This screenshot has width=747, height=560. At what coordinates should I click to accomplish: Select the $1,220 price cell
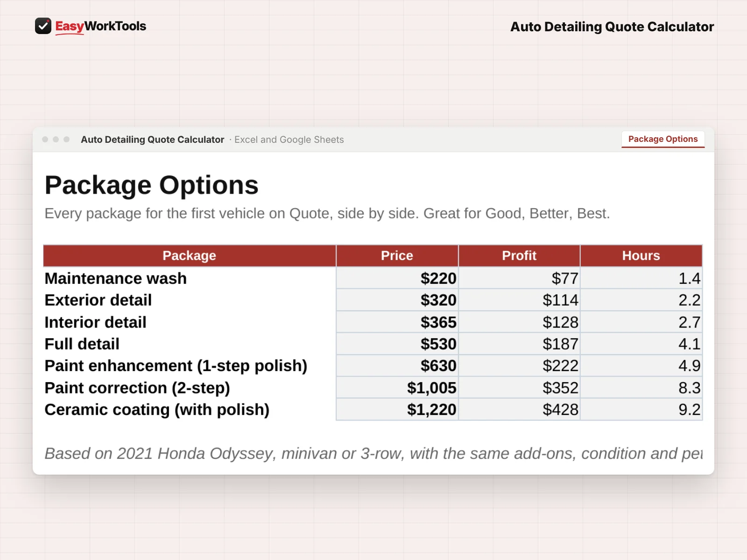click(x=397, y=409)
